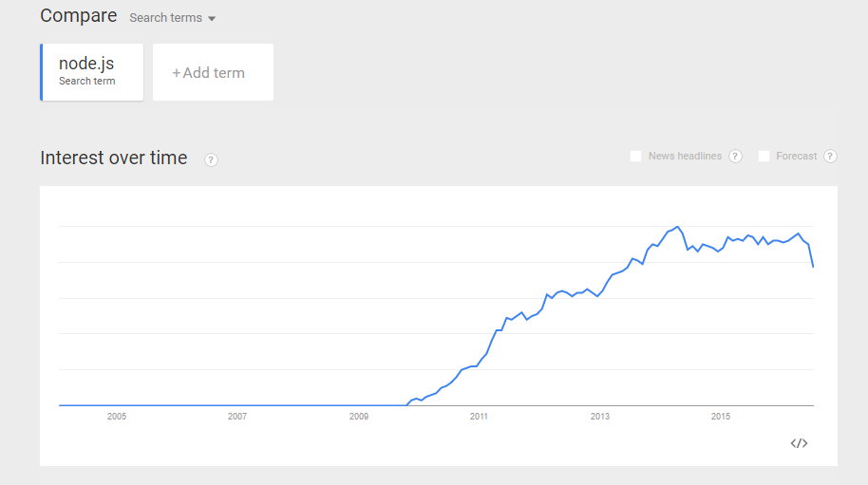Viewport: 868px width, 485px height.
Task: Select the 2007 marker on the time axis
Action: 237,417
